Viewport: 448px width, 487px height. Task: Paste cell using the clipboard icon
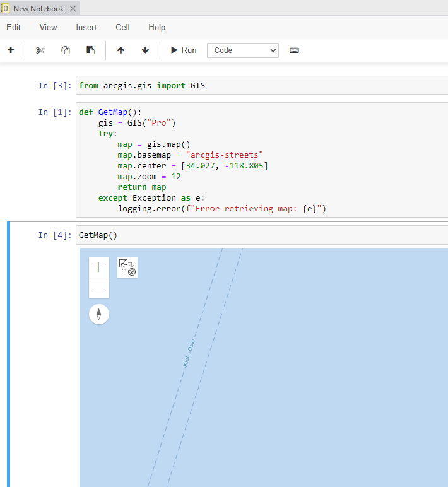91,50
